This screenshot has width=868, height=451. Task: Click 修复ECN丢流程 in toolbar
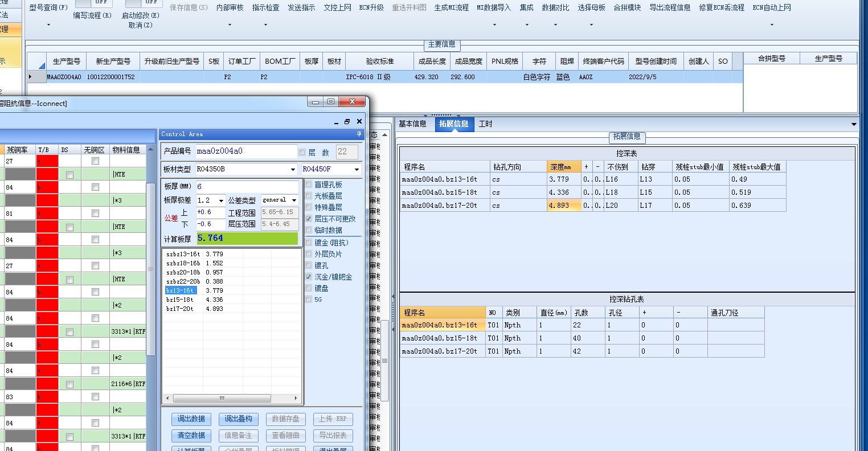pyautogui.click(x=722, y=8)
